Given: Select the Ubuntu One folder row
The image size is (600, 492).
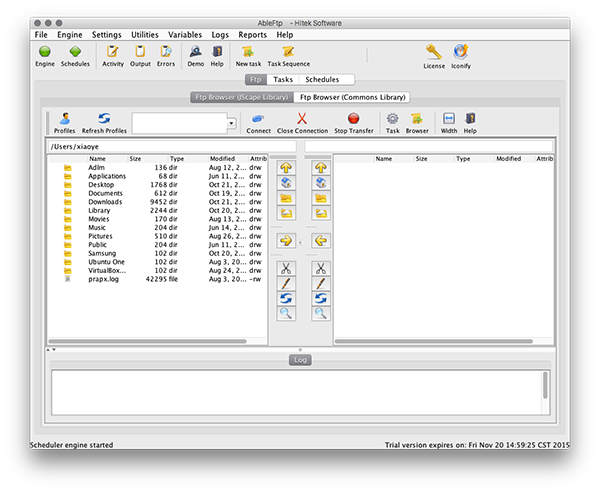Looking at the screenshot, I should [x=157, y=262].
